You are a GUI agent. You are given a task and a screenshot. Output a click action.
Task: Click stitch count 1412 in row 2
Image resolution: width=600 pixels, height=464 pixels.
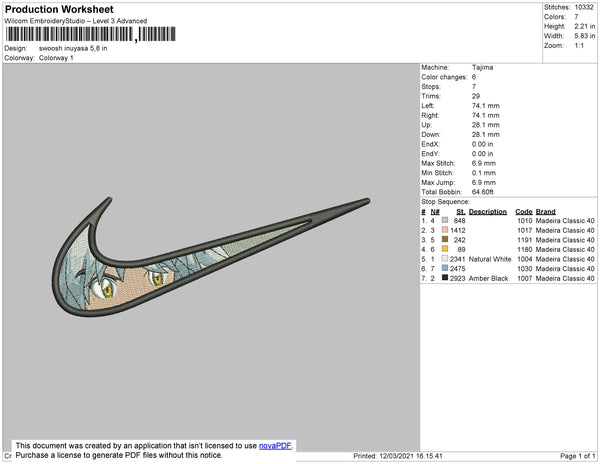pos(458,230)
